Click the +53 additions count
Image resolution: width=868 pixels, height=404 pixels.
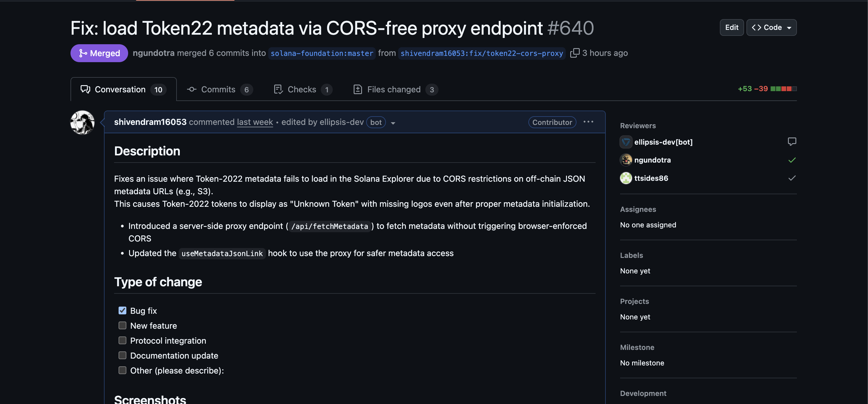745,89
